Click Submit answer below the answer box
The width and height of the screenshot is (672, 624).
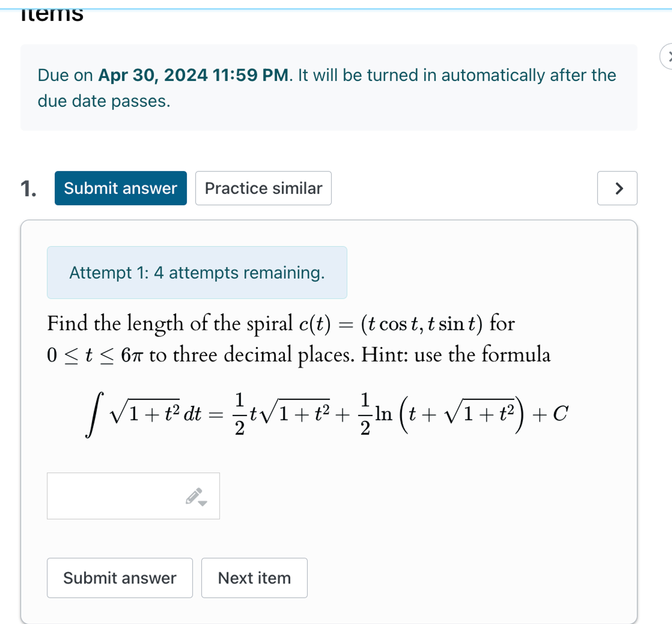120,578
